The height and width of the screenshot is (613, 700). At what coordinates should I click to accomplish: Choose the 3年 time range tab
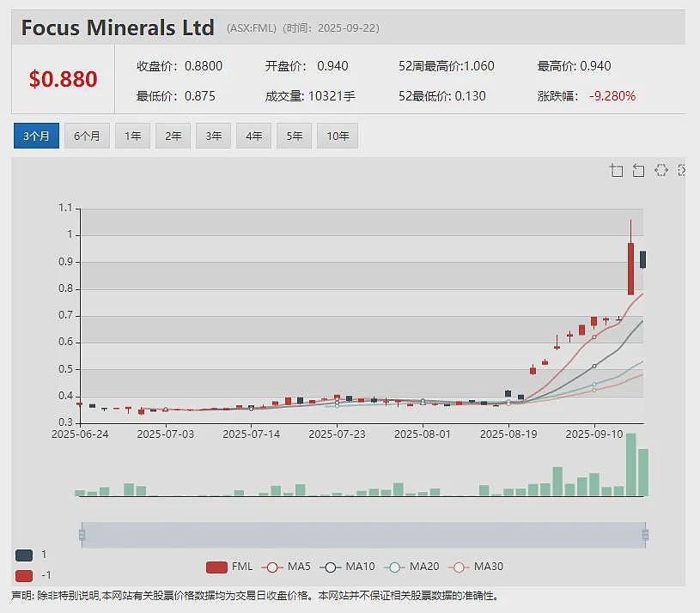pos(213,136)
